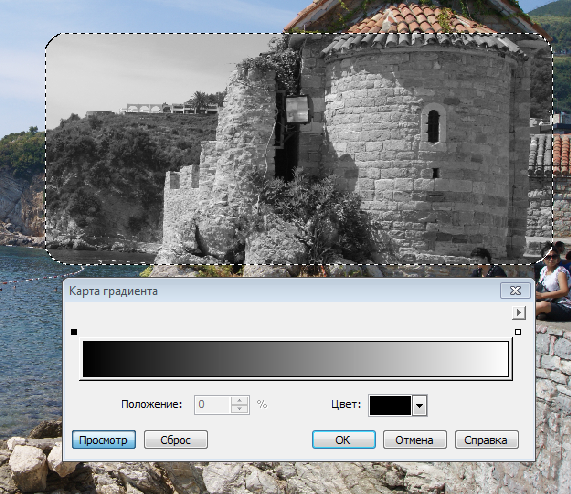The image size is (571, 494).
Task: Increase position with the up stepper arrow
Action: click(x=240, y=400)
